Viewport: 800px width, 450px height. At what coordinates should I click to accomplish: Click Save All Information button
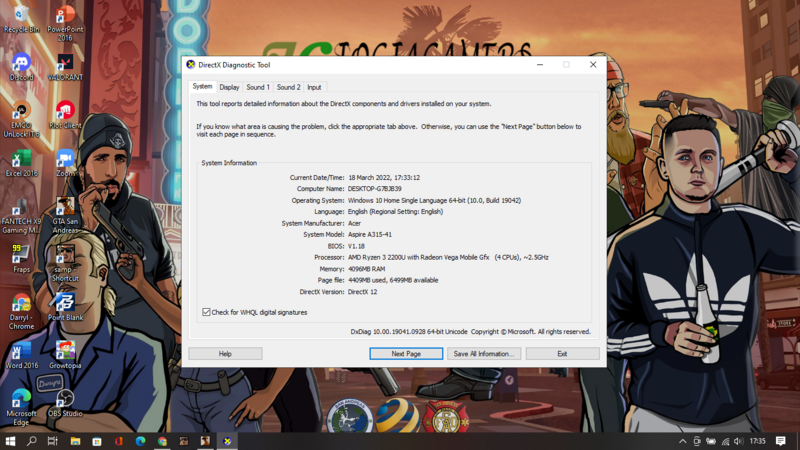[x=484, y=354]
